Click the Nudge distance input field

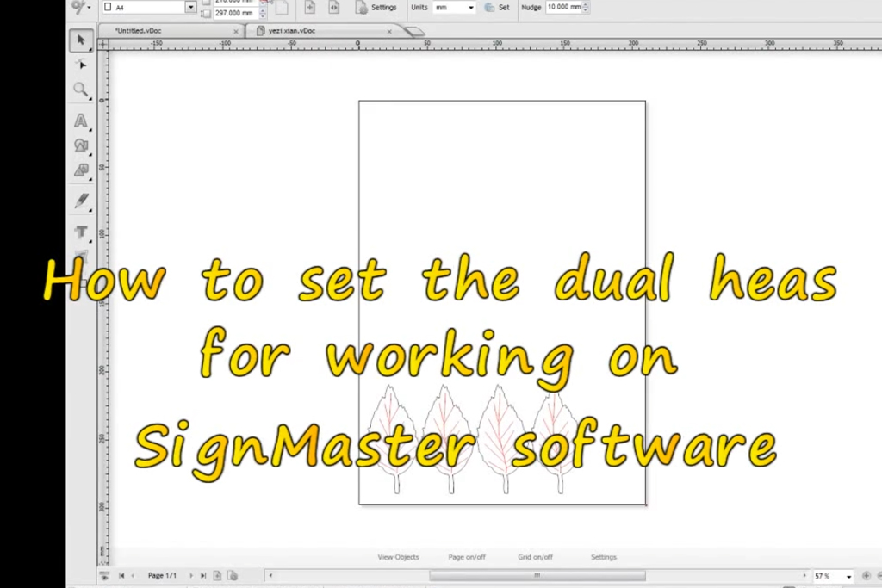pyautogui.click(x=562, y=7)
